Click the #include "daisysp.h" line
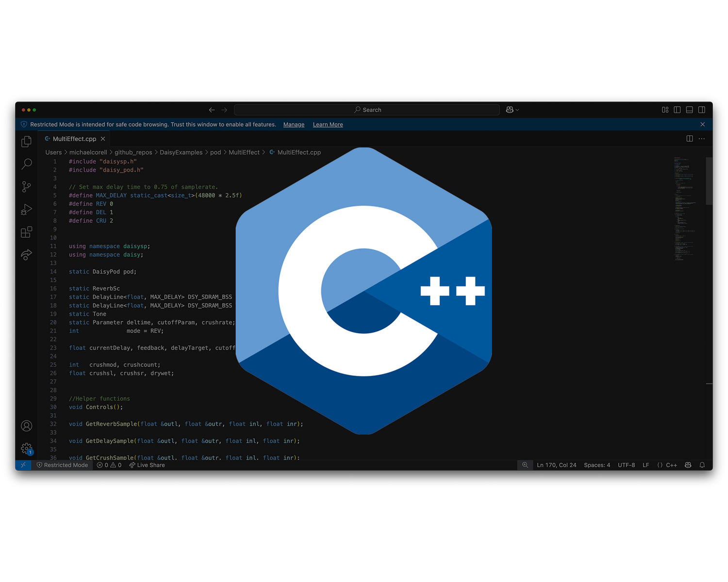The image size is (728, 582). [x=103, y=162]
